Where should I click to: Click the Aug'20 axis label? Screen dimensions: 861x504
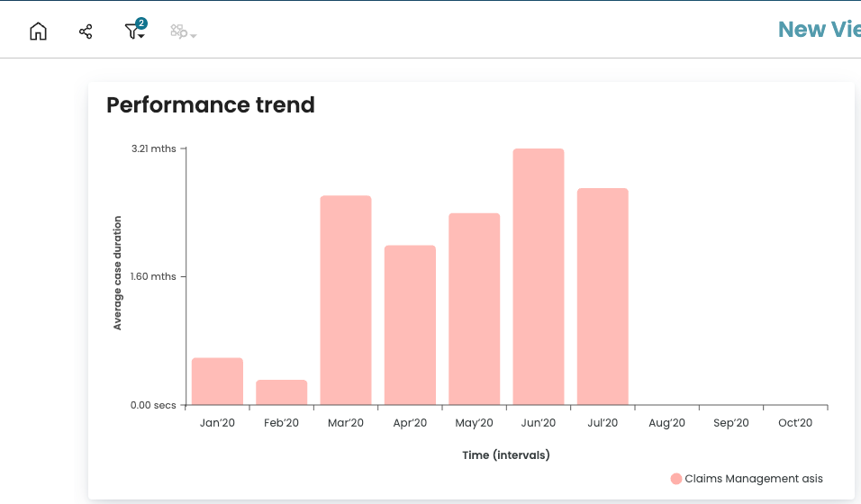[666, 423]
